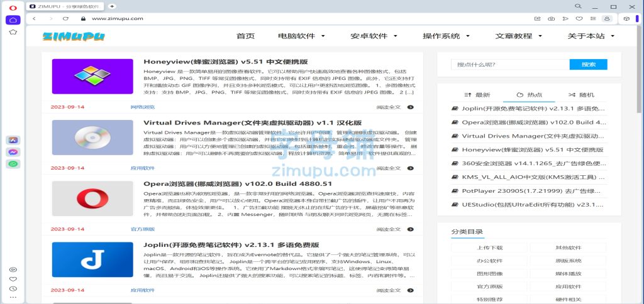Viewport: 644px width, 304px height.
Task: Open the Honeyview purple thumbnail
Action: [92, 76]
